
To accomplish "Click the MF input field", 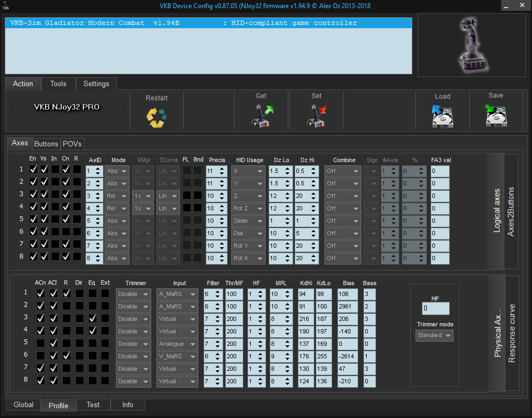I will [436, 308].
